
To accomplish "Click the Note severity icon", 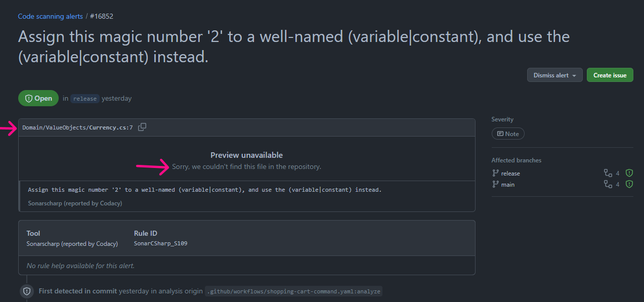I will point(500,134).
